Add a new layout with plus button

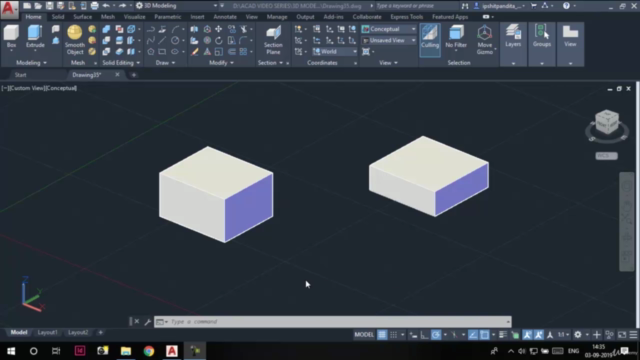pos(100,333)
